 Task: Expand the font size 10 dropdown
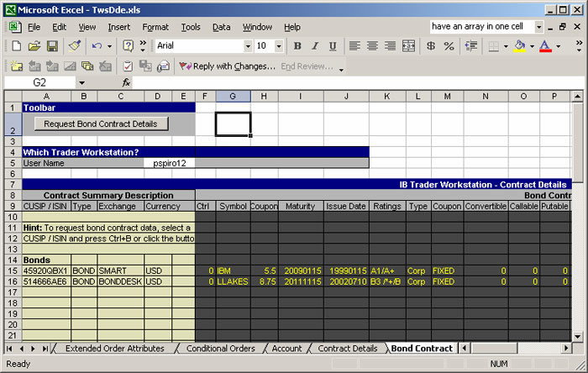(x=279, y=46)
